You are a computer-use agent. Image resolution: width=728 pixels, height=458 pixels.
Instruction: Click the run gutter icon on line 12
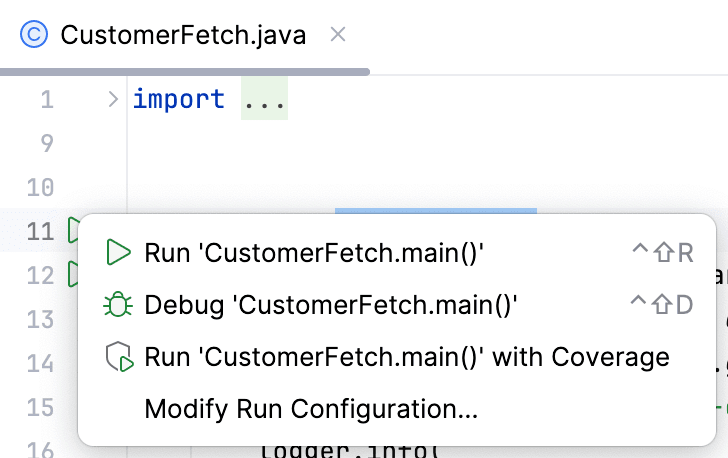[x=72, y=273]
